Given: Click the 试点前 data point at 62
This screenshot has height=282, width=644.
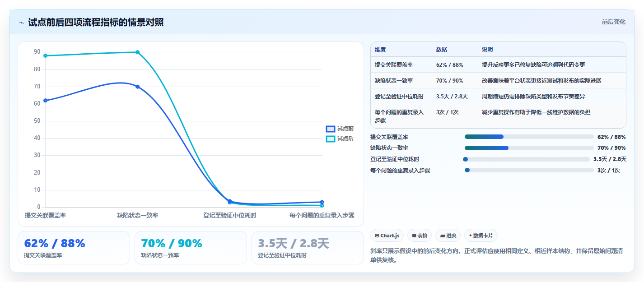Looking at the screenshot, I should [x=45, y=100].
